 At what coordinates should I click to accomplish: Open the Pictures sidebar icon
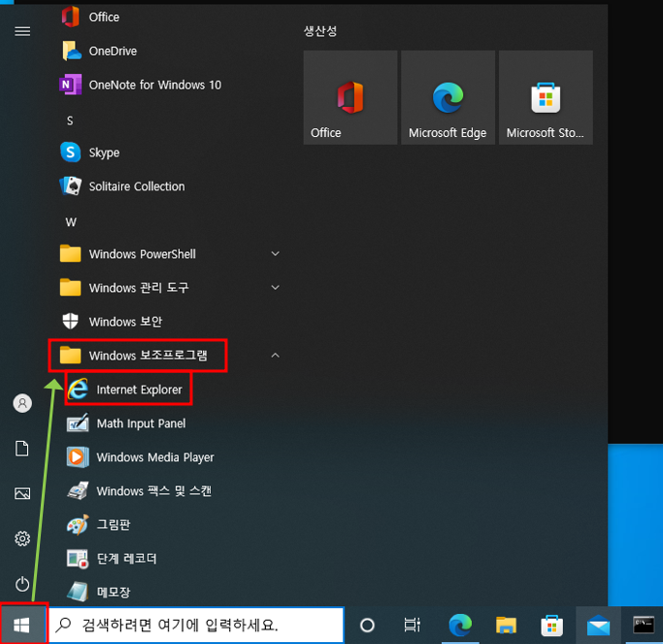[x=22, y=493]
